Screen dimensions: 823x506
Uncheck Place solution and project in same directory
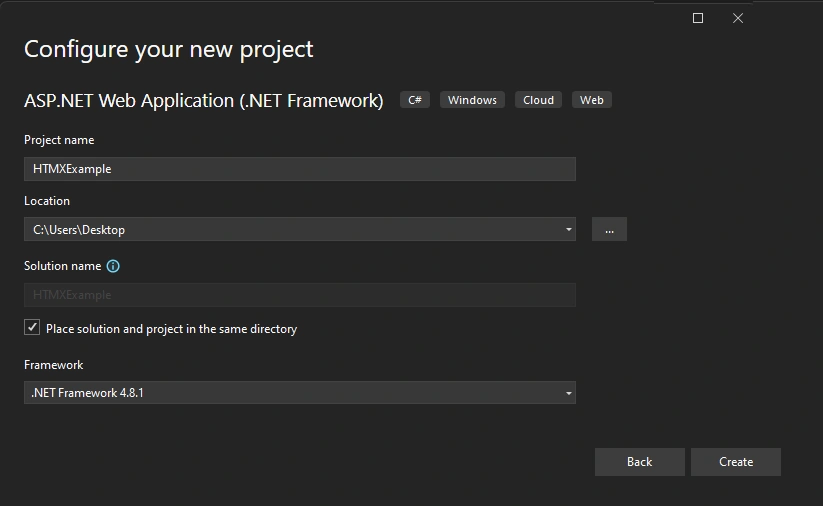[32, 328]
